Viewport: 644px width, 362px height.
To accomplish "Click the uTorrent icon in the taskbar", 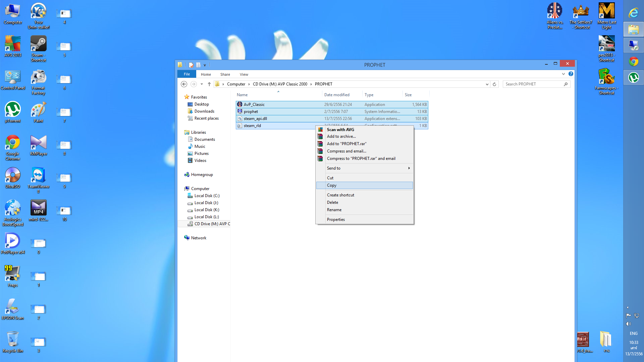I will coord(633,78).
